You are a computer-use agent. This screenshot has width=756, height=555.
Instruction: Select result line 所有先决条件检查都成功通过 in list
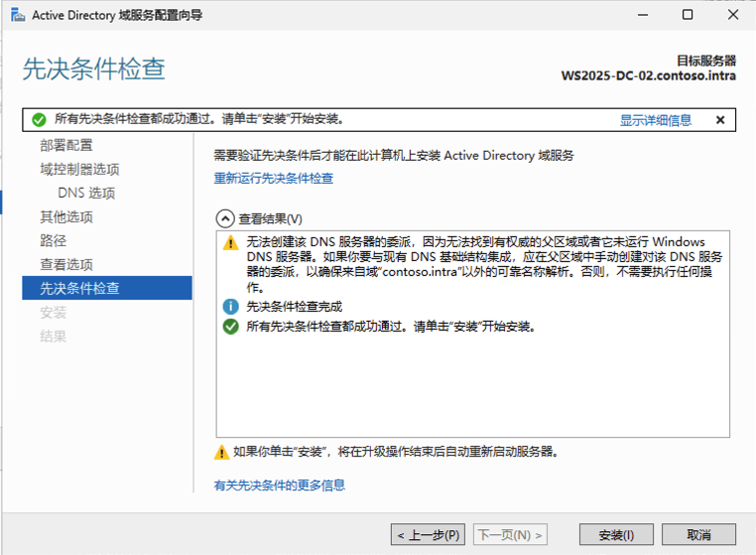click(391, 327)
